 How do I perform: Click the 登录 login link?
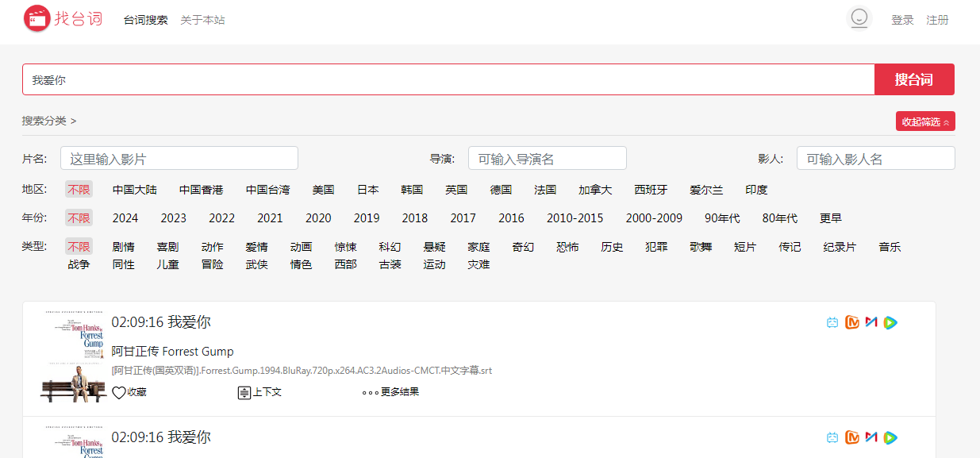902,20
